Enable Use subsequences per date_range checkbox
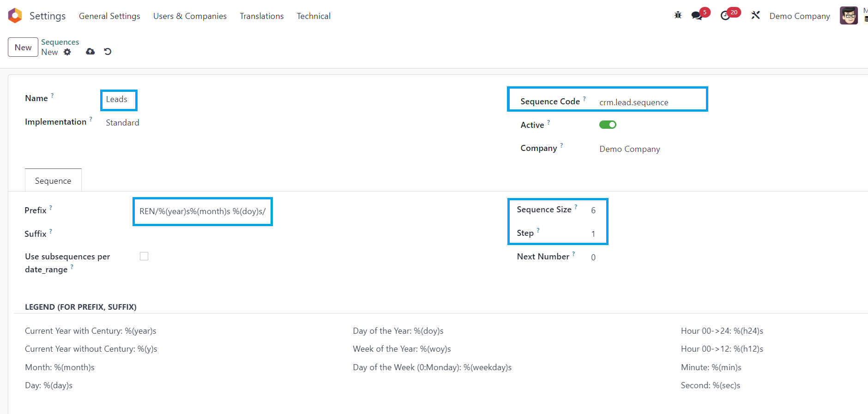Image resolution: width=868 pixels, height=414 pixels. 144,256
